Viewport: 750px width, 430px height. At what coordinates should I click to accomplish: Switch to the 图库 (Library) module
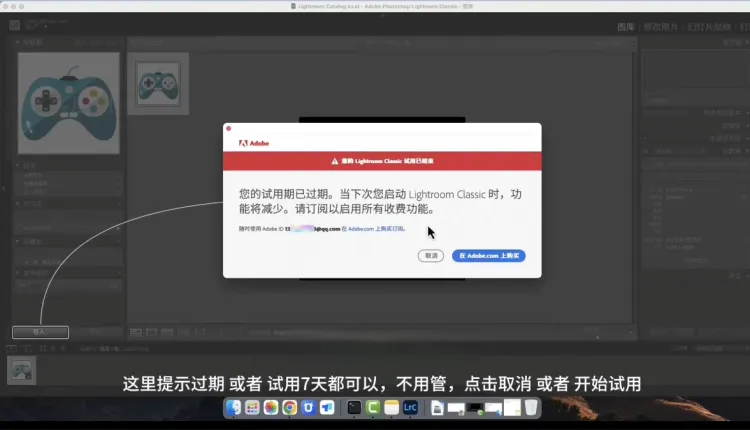(626, 27)
